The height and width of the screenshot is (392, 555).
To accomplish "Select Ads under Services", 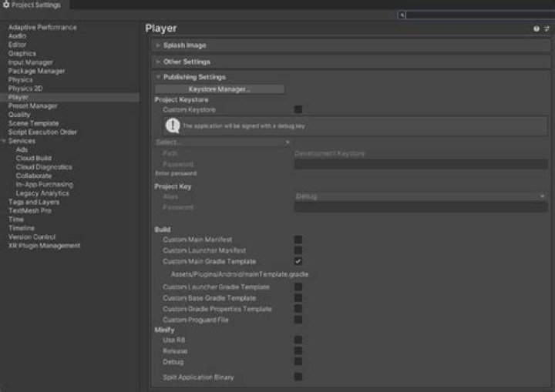I will point(22,149).
